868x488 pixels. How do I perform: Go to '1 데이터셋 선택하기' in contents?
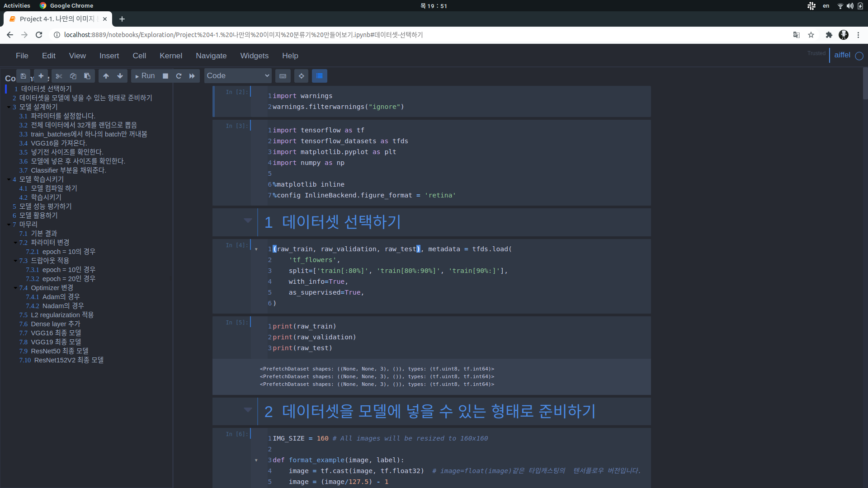pyautogui.click(x=46, y=89)
